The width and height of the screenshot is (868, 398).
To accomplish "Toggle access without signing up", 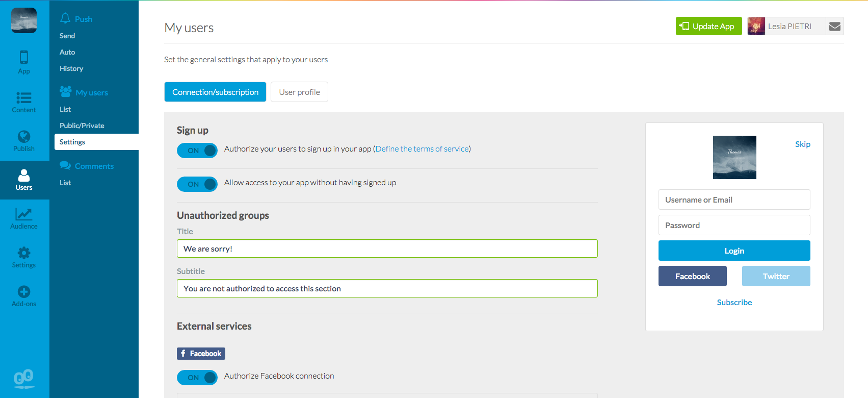I will pyautogui.click(x=197, y=184).
